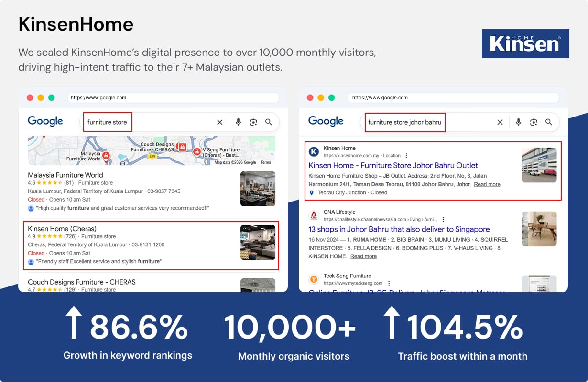Click the Kinsen Home (Cheras) showroom thumbnail

[x=258, y=242]
